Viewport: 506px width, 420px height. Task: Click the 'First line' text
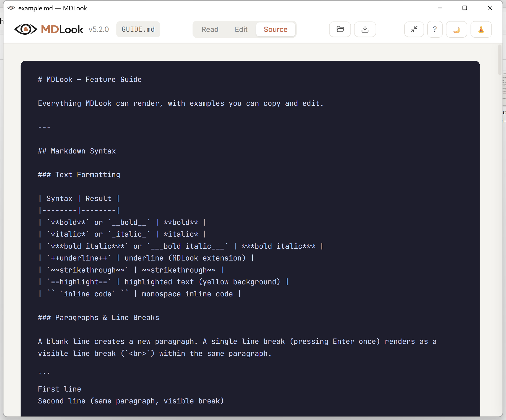tap(59, 389)
